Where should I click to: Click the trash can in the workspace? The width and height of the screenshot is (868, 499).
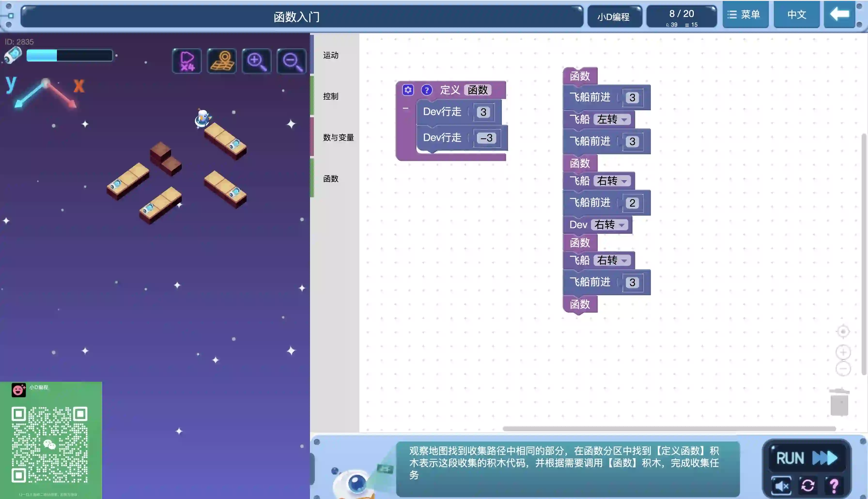click(x=839, y=402)
